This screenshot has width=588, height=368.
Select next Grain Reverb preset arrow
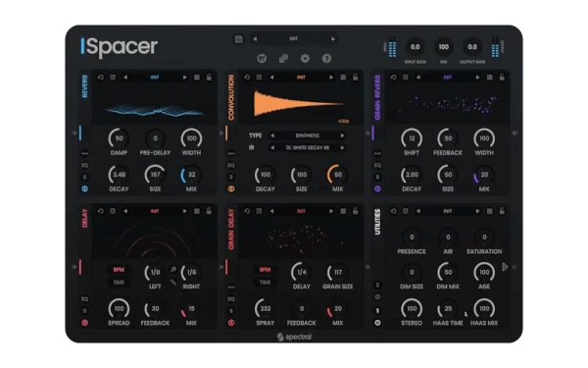pos(477,78)
